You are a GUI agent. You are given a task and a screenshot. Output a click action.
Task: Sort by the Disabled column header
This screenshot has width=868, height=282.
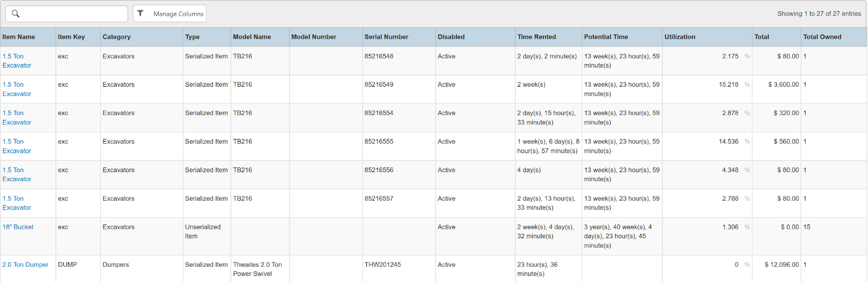pyautogui.click(x=451, y=37)
